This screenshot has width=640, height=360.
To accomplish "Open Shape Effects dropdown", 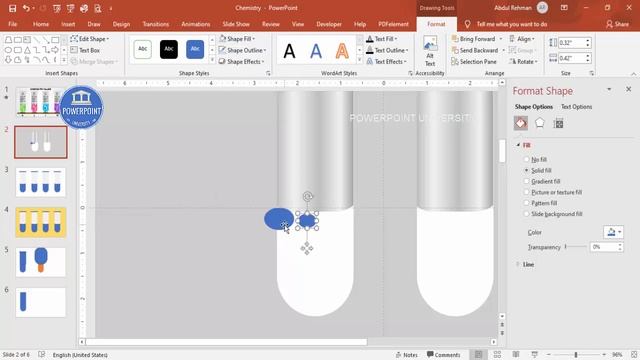I will pos(242,62).
